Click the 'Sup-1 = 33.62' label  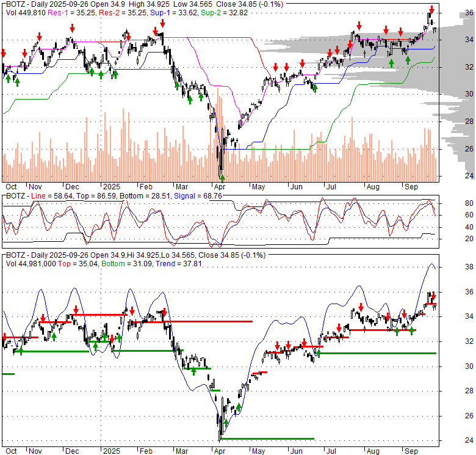(174, 13)
